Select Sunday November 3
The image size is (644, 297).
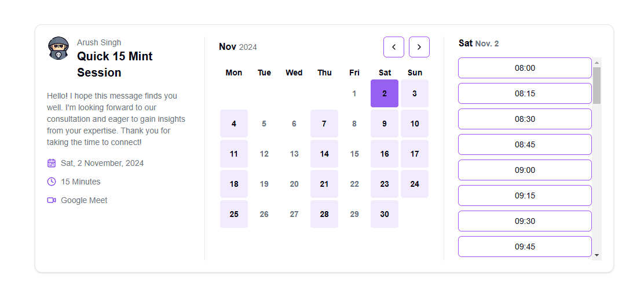click(x=415, y=93)
